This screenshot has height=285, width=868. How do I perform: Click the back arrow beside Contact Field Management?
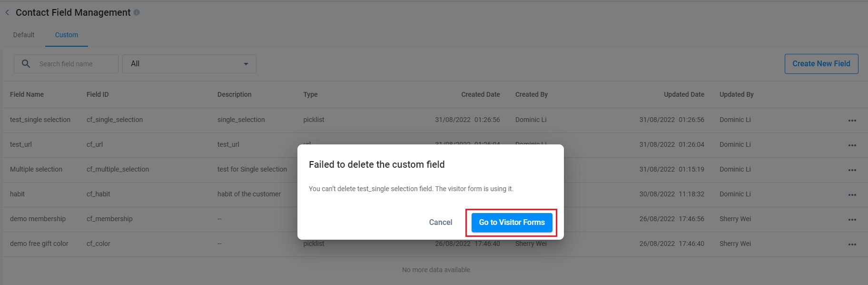coord(7,13)
